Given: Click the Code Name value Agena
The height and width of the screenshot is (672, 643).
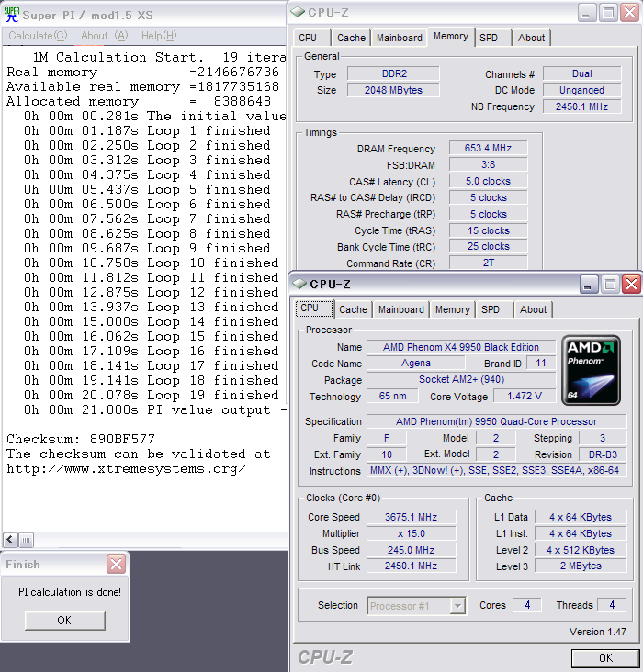Looking at the screenshot, I should [416, 364].
